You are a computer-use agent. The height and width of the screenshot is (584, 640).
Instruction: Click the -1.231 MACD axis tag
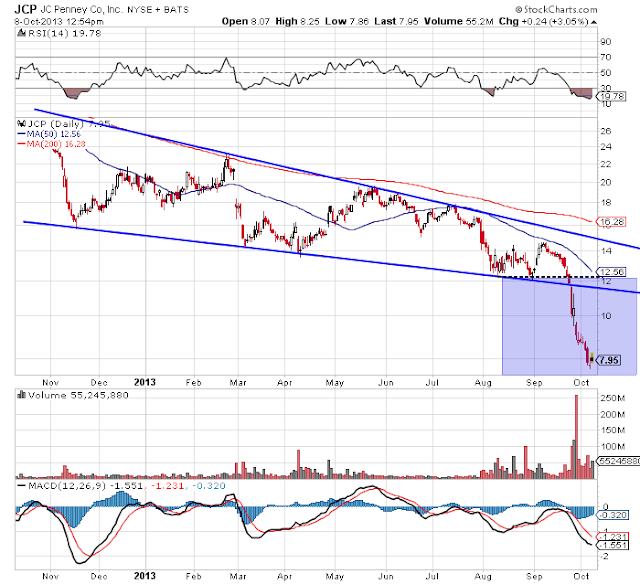(x=613, y=537)
